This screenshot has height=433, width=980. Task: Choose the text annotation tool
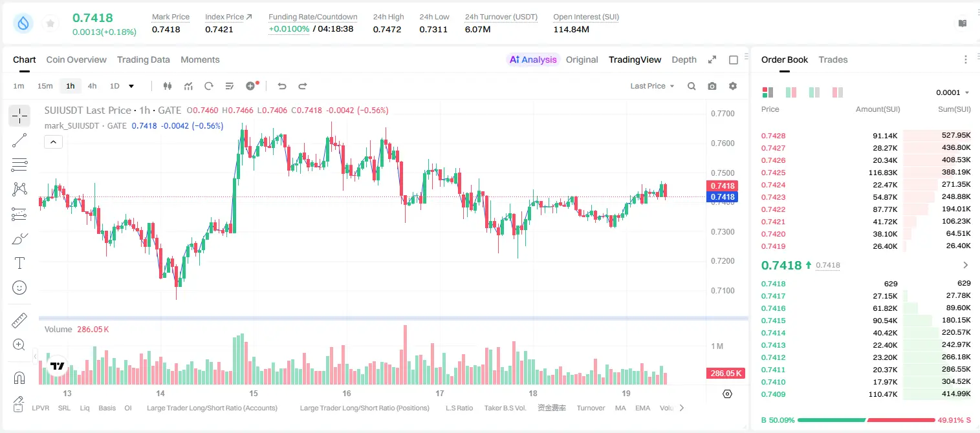(x=19, y=263)
